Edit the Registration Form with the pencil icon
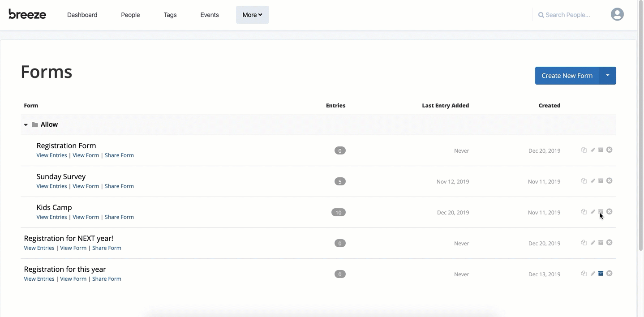 592,150
